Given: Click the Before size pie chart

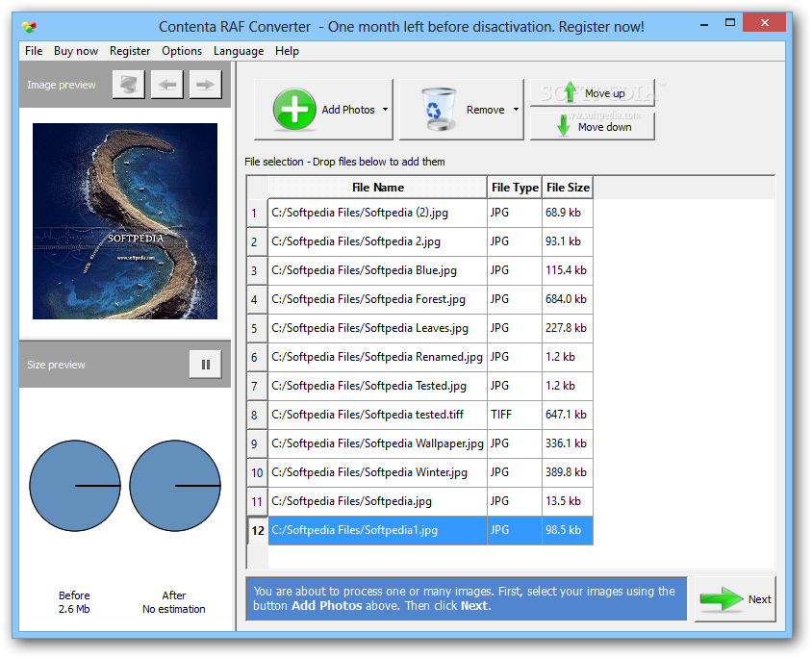Looking at the screenshot, I should (75, 486).
